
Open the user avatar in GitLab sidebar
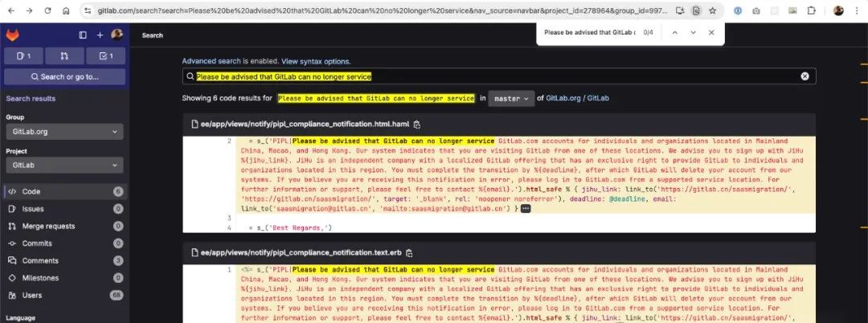(117, 35)
